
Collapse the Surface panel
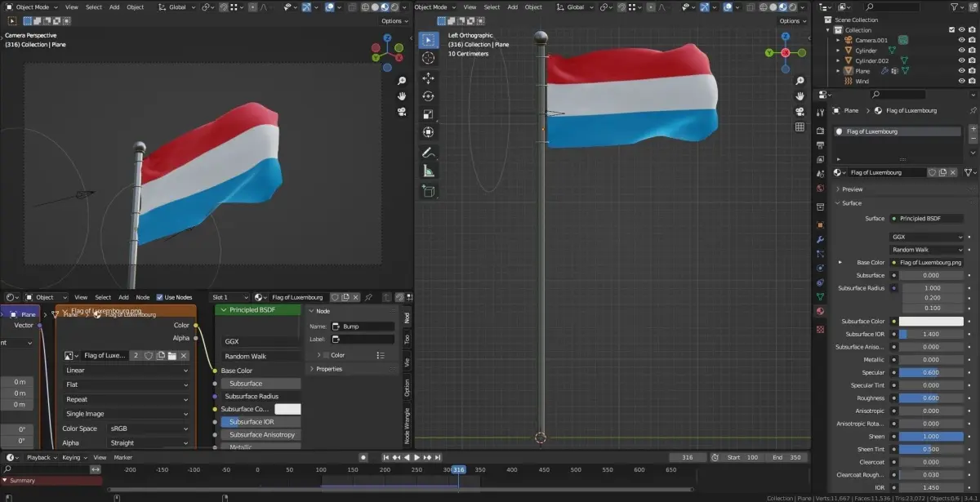click(x=851, y=203)
